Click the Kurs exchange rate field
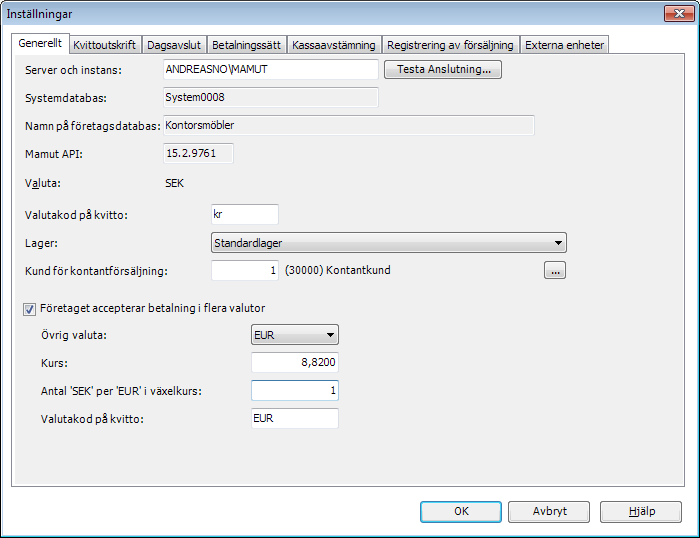The height and width of the screenshot is (538, 700). click(295, 362)
